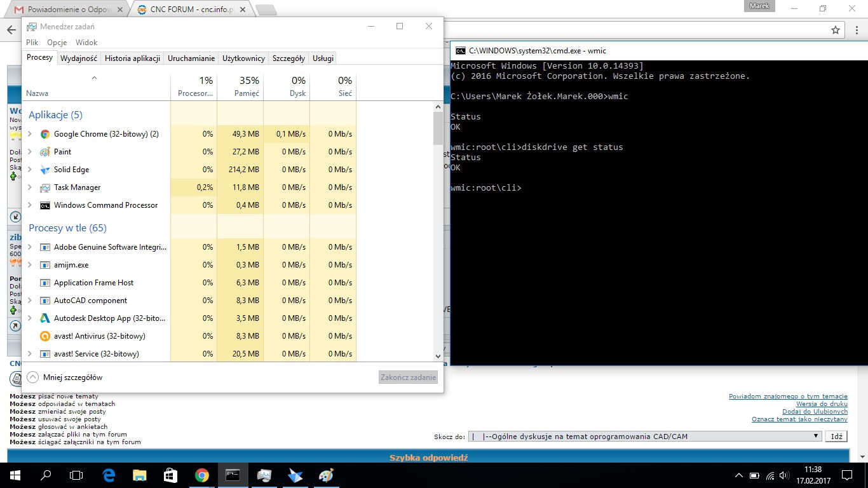Click Oznacz temat jako nieczytany link

tap(799, 419)
